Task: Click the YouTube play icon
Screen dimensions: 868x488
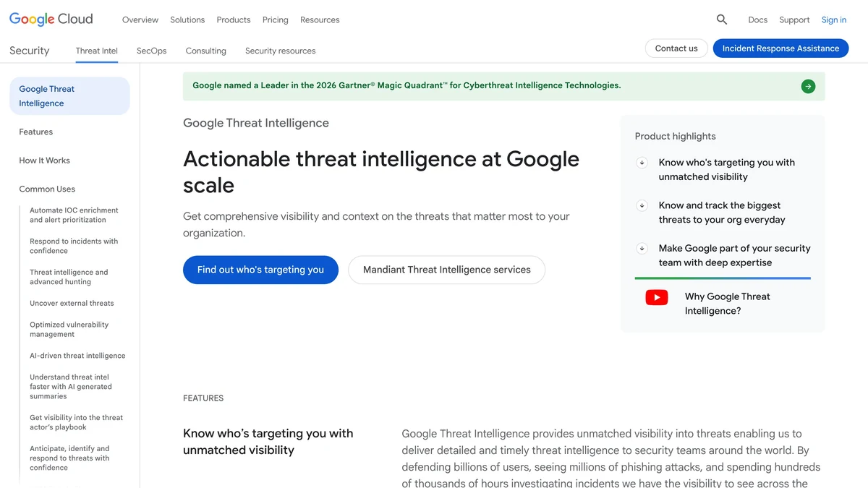Action: tap(657, 297)
